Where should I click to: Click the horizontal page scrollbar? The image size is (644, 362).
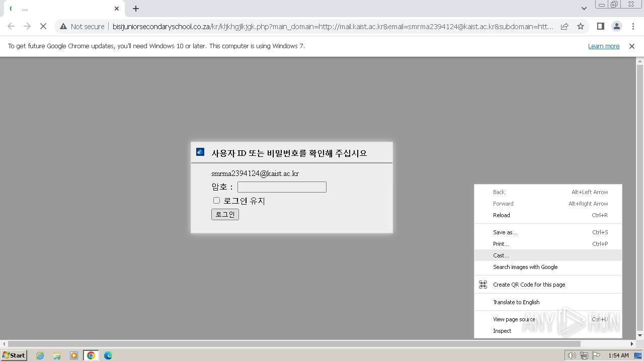pyautogui.click(x=294, y=344)
